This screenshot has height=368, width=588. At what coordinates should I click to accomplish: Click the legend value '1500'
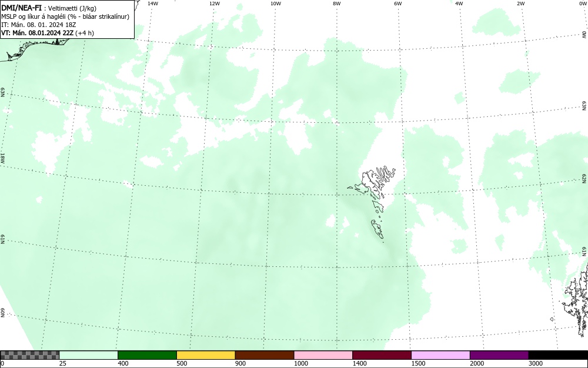418,363
